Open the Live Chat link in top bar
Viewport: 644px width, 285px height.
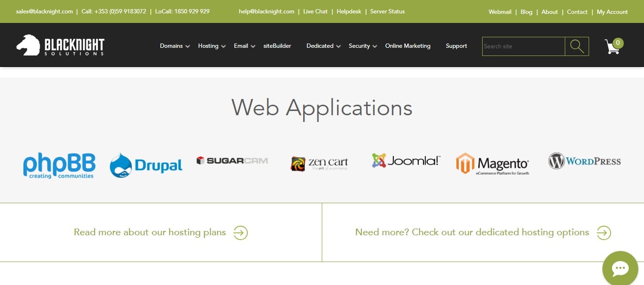pos(316,11)
